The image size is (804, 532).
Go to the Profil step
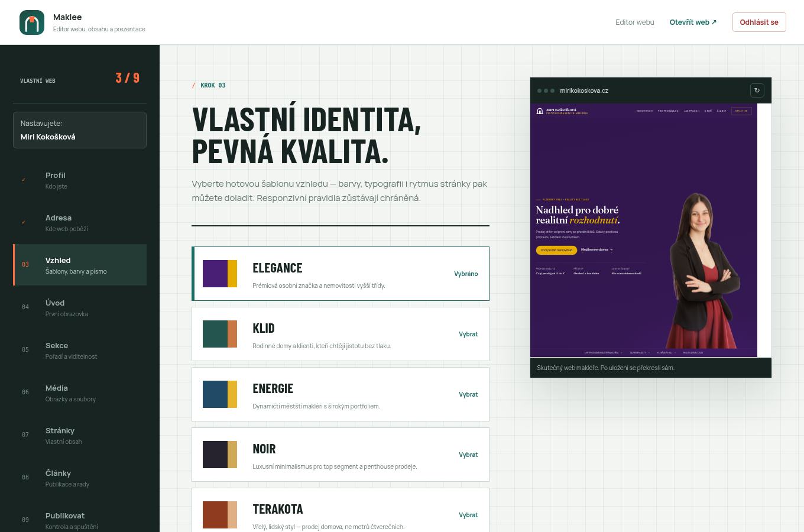[80, 180]
